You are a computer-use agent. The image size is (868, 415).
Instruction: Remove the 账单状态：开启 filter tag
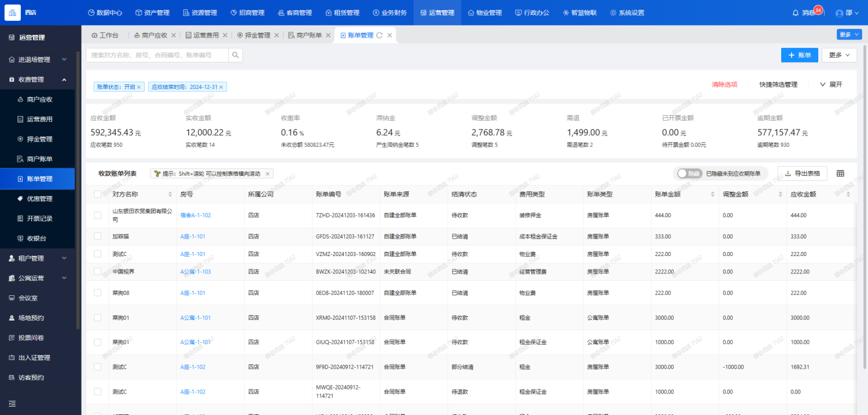139,87
